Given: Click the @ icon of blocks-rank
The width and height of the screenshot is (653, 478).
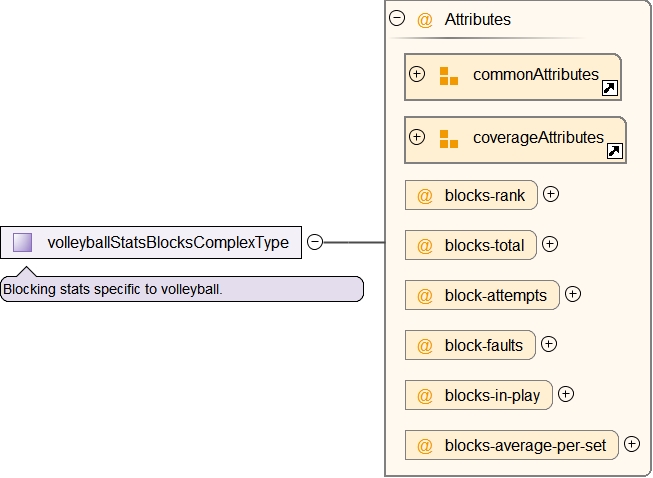Looking at the screenshot, I should [x=425, y=195].
